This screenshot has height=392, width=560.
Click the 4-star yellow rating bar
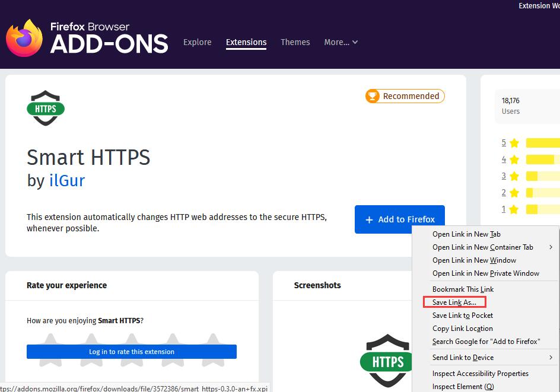[x=543, y=160]
